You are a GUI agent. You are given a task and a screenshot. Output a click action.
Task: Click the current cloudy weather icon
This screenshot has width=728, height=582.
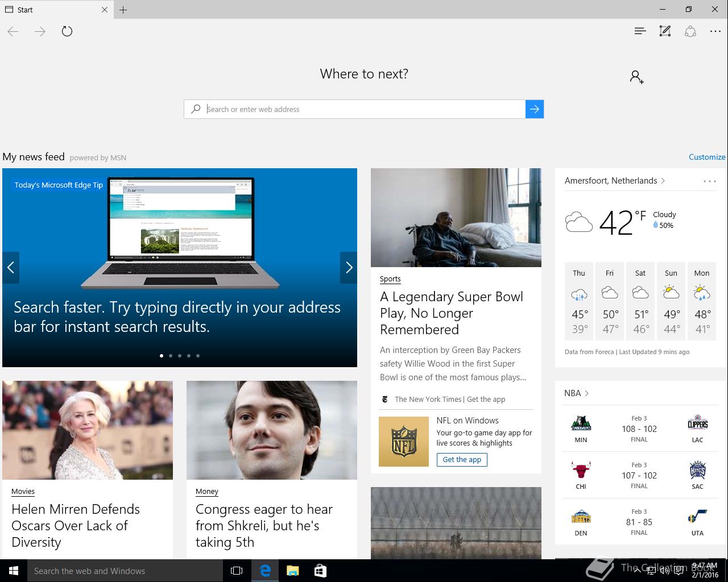tap(579, 222)
